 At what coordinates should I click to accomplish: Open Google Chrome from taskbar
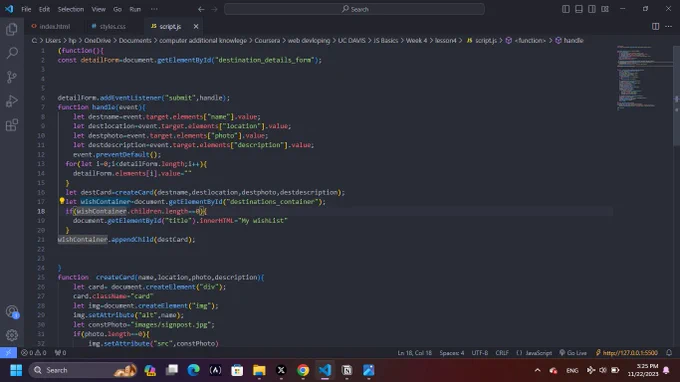point(303,370)
